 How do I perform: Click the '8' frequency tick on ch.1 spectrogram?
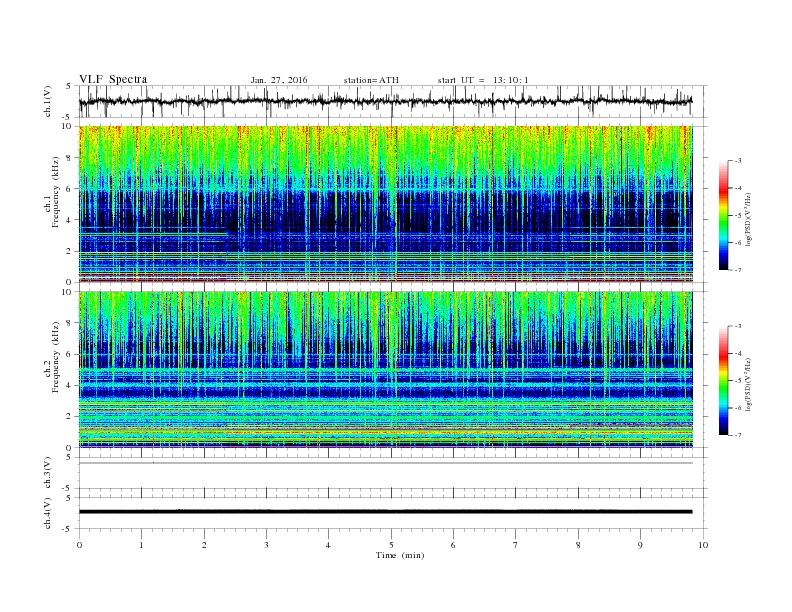tap(70, 158)
